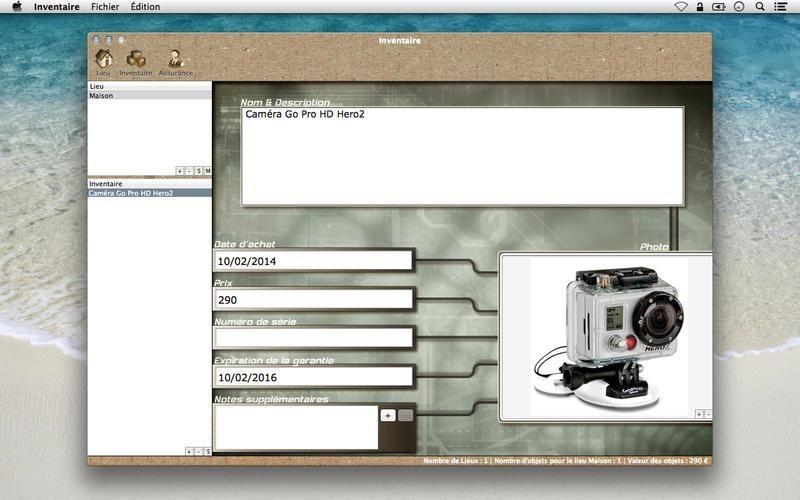Viewport: 800px width, 500px height.
Task: Open the Inventaire application menu
Action: tap(57, 7)
